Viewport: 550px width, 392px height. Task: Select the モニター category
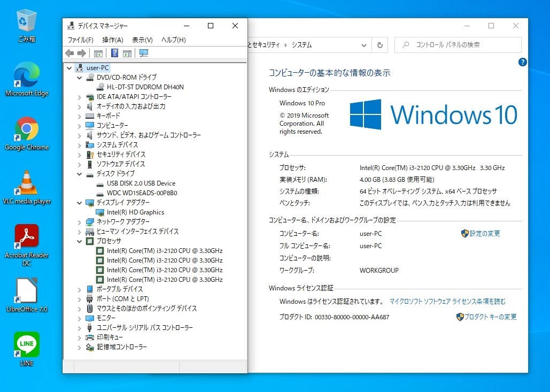106,318
